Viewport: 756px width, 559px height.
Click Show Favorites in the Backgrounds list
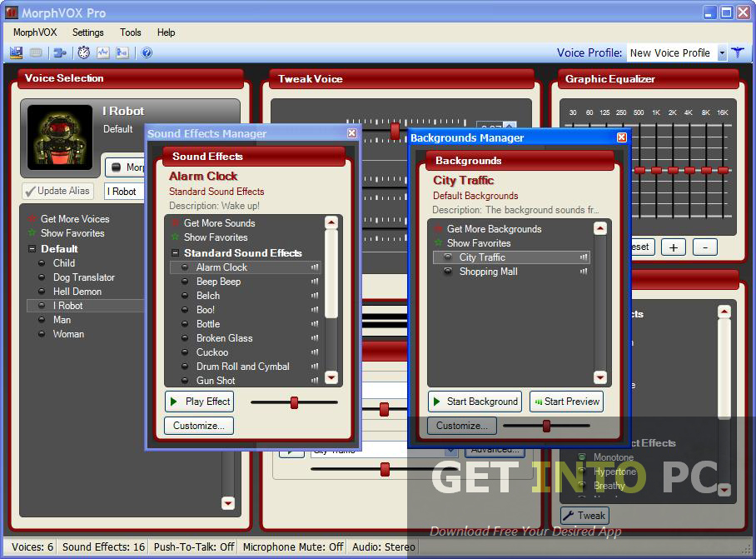(x=479, y=243)
